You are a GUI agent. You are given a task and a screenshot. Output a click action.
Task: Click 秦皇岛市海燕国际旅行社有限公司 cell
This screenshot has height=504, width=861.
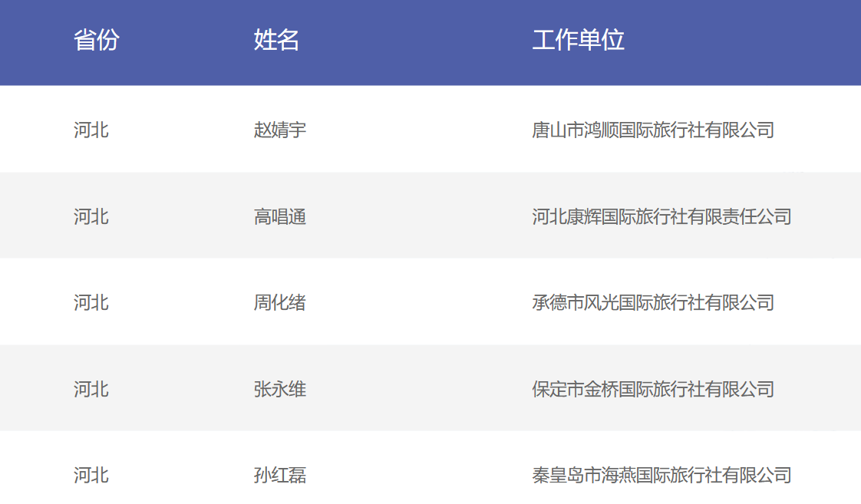661,475
